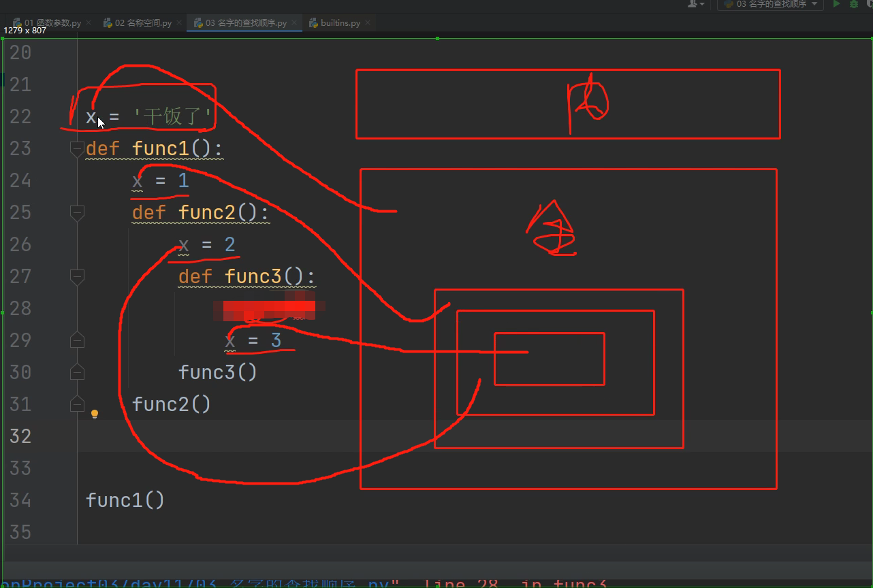Place cursor on empty line 32
873x588 pixels.
coord(475,436)
